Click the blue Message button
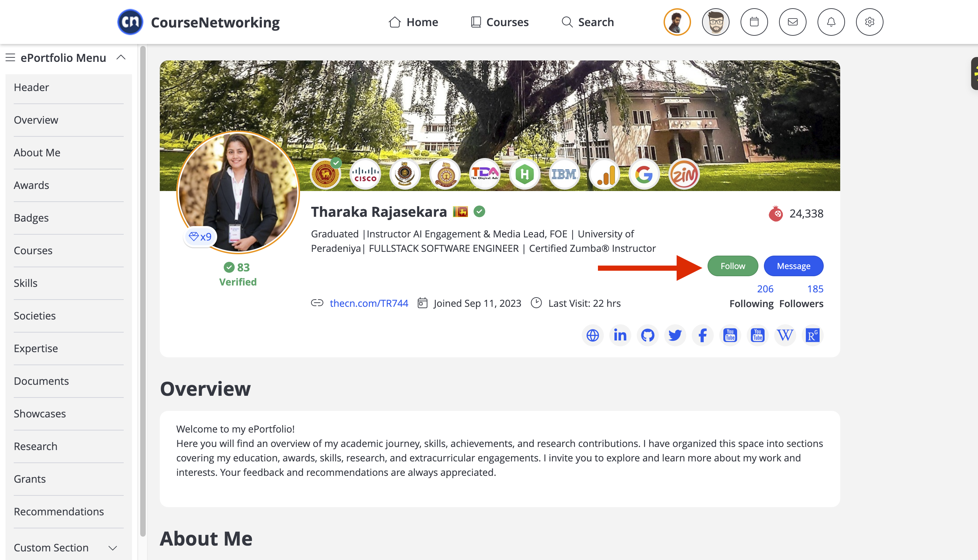The width and height of the screenshot is (978, 560). (x=793, y=266)
